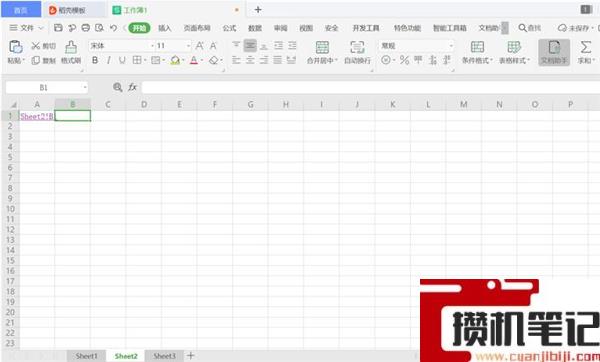Open the Document Assistant tool

pos(554,52)
